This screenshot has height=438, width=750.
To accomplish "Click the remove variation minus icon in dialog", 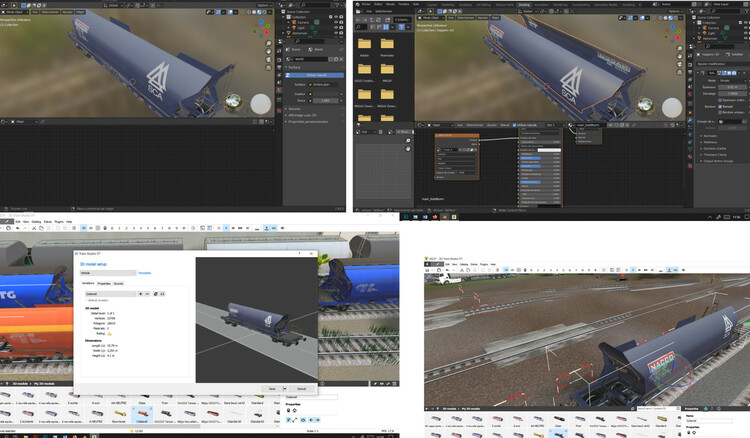I will (x=147, y=294).
